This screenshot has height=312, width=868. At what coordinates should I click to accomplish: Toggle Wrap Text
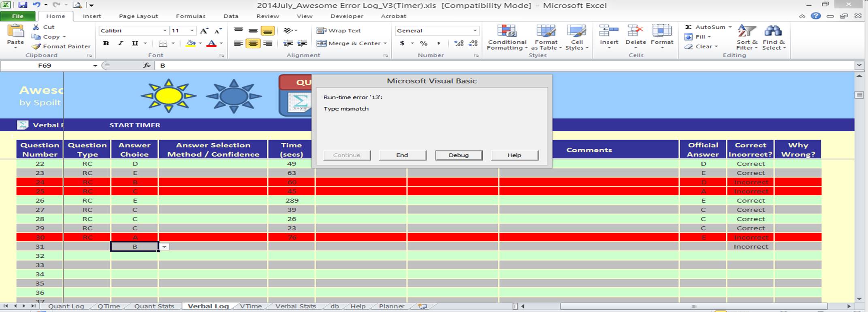click(339, 31)
